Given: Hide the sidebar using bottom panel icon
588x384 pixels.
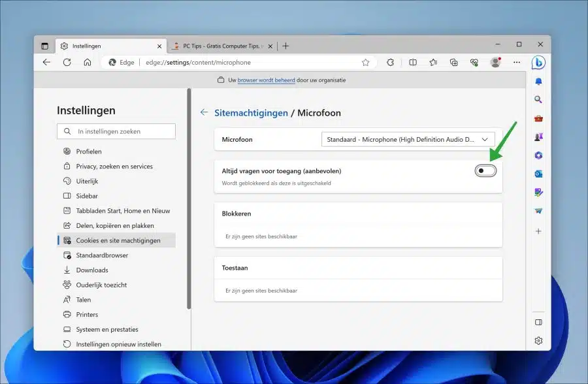Looking at the screenshot, I should tap(538, 322).
